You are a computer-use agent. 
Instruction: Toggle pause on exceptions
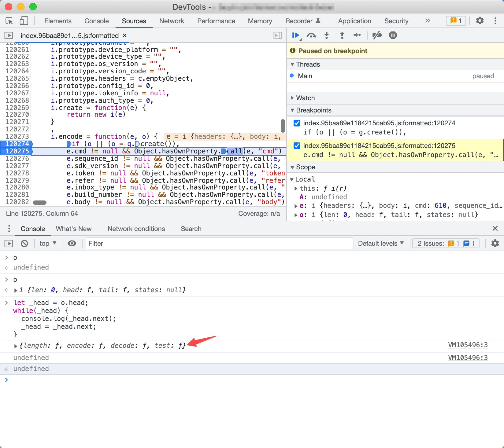pos(393,35)
